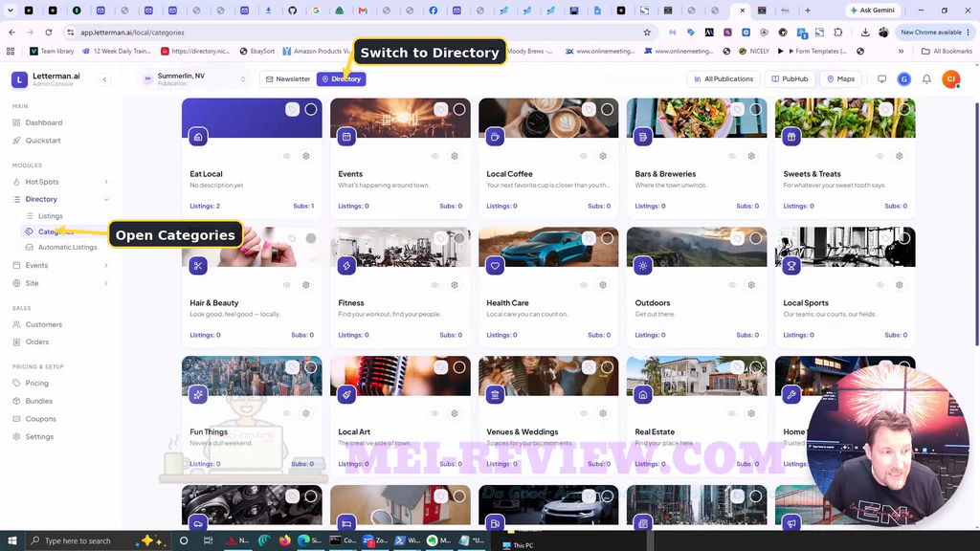Viewport: 980px width, 551px height.
Task: Click the Letterman.ai logo icon
Action: click(19, 79)
